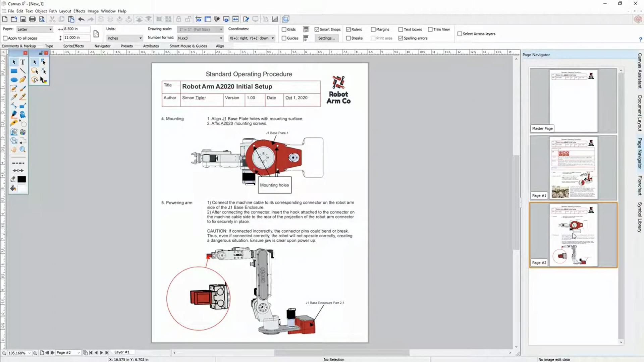Select the Text tool in the toolbox
The image size is (644, 362).
(22, 62)
